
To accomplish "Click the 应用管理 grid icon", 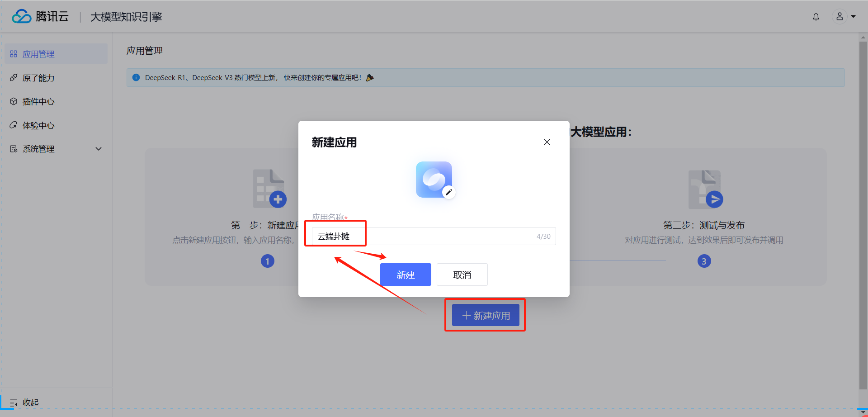I will coord(14,54).
